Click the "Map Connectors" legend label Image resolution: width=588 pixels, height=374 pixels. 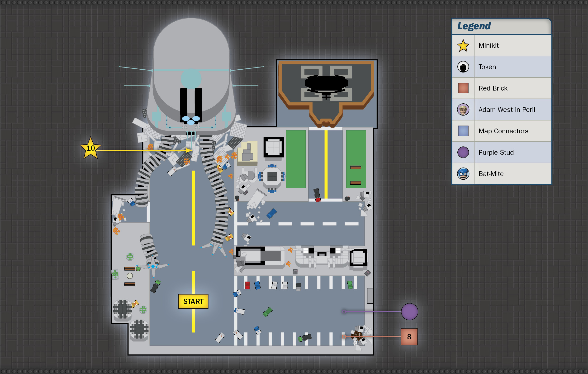pyautogui.click(x=503, y=131)
